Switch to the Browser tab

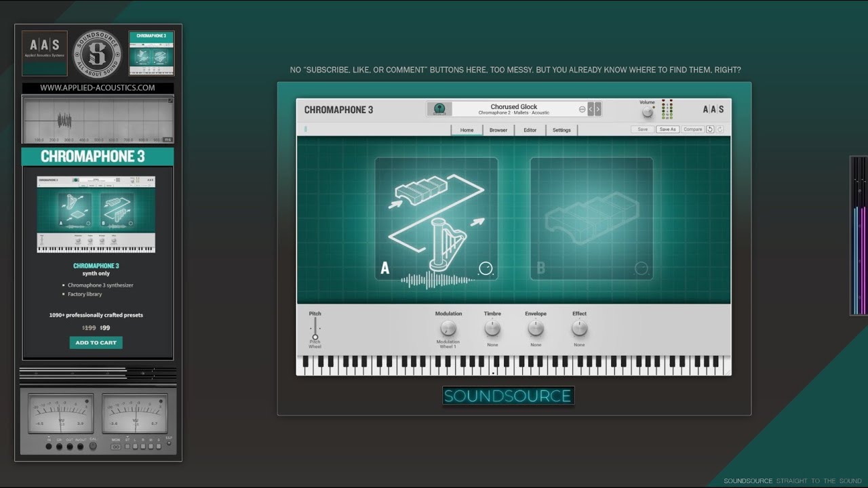(498, 130)
